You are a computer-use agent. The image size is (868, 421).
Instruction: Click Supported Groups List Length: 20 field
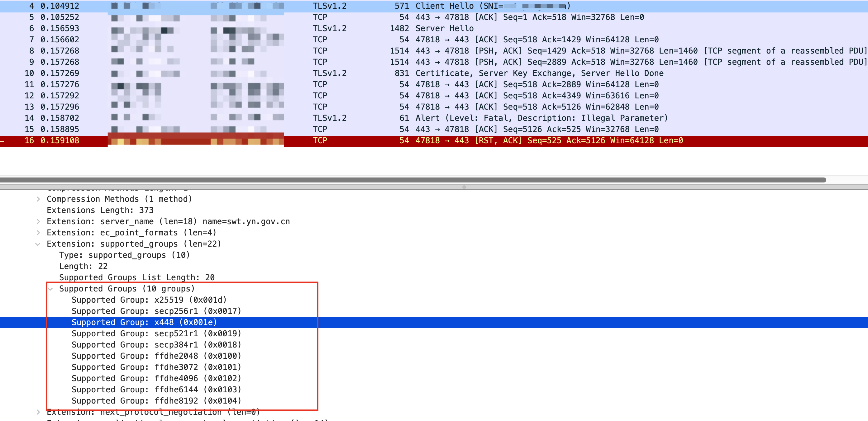pyautogui.click(x=137, y=277)
